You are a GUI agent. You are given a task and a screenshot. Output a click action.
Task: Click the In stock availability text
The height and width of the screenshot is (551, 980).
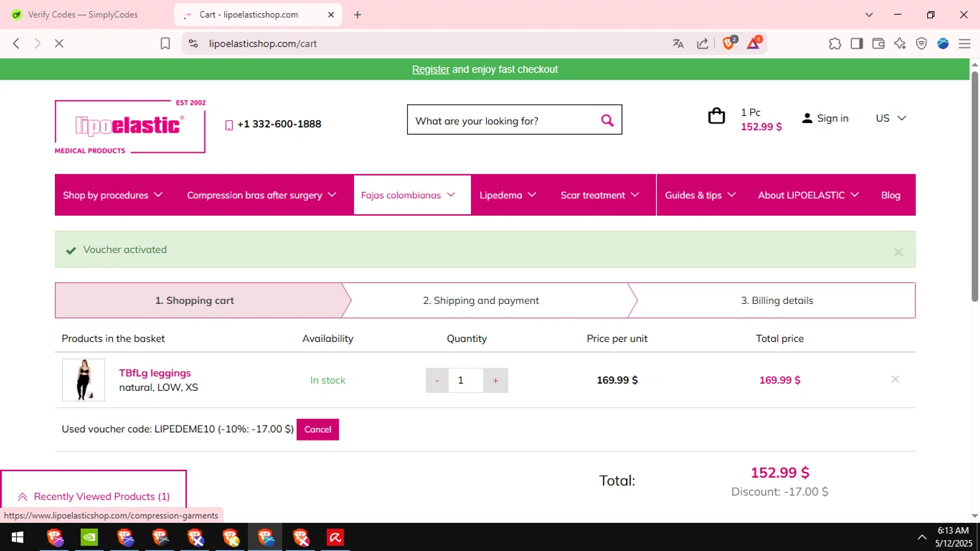(x=328, y=380)
